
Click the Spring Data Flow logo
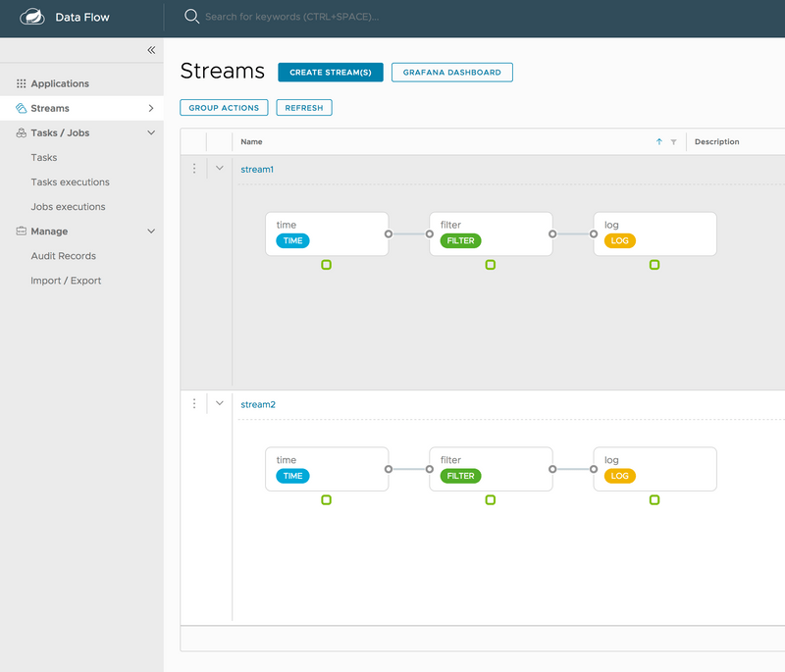click(32, 17)
